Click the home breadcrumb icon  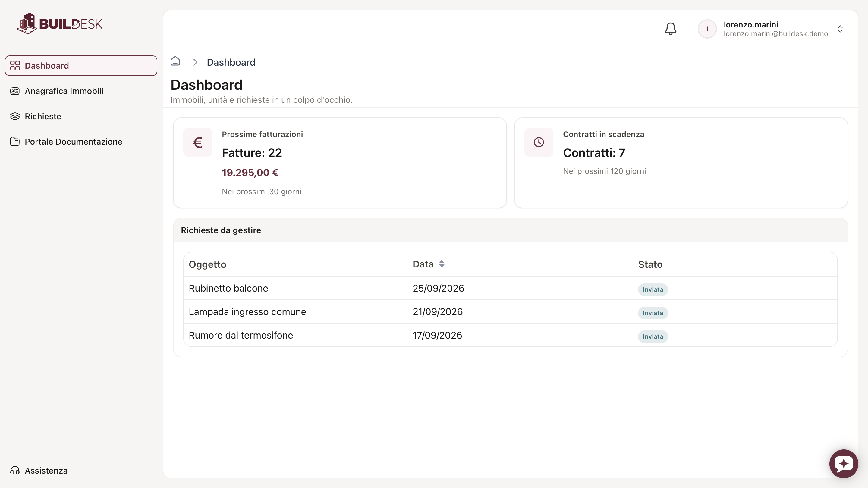point(175,61)
